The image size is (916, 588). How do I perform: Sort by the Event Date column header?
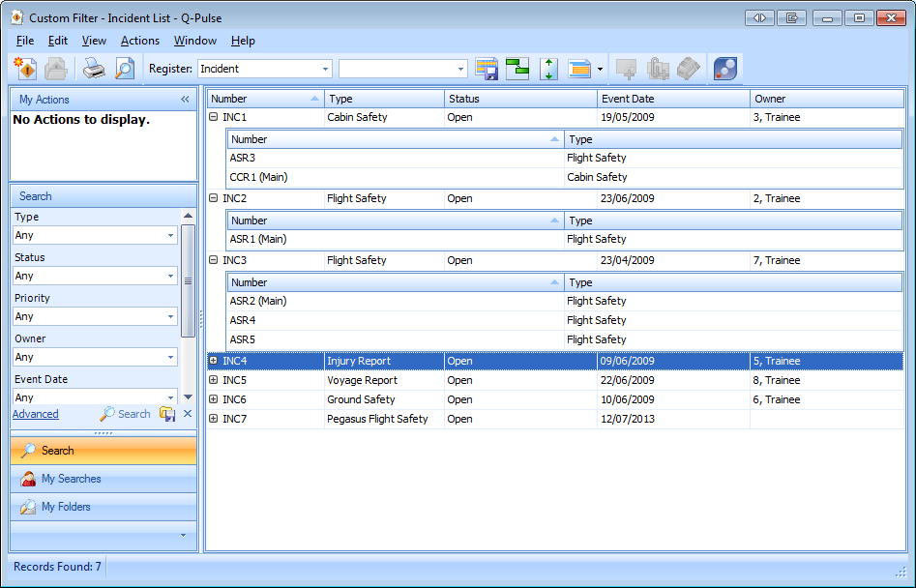tap(673, 99)
